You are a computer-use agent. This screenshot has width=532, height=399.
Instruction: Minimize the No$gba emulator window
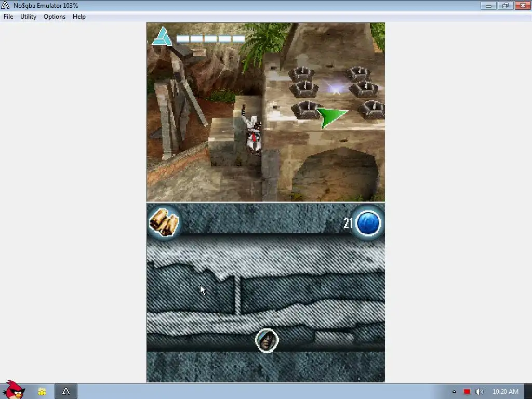pos(488,5)
